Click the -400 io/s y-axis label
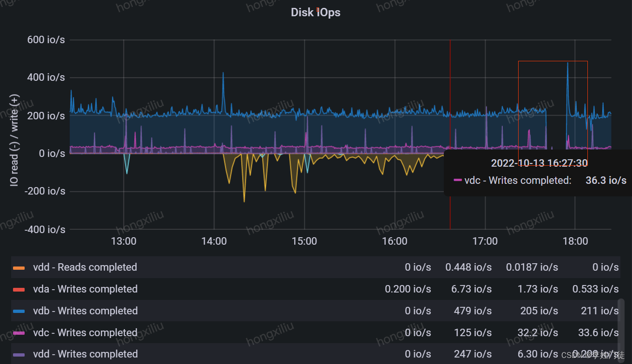The height and width of the screenshot is (364, 632). 44,229
